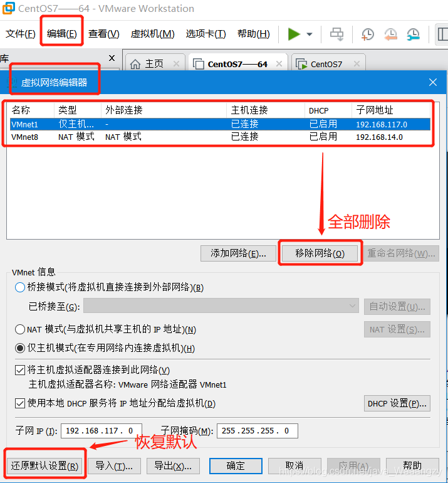This screenshot has height=483, width=448.
Task: Close the 主页 tab
Action: click(176, 64)
